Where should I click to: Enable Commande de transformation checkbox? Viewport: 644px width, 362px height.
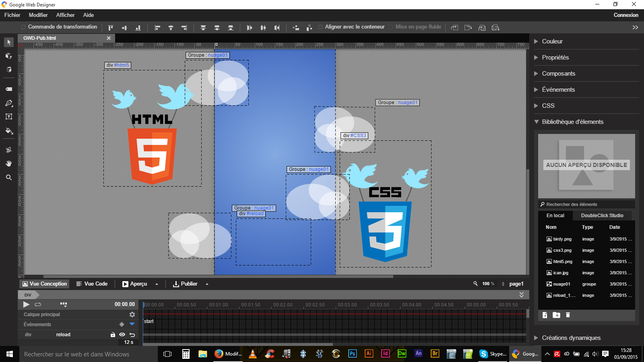click(23, 27)
